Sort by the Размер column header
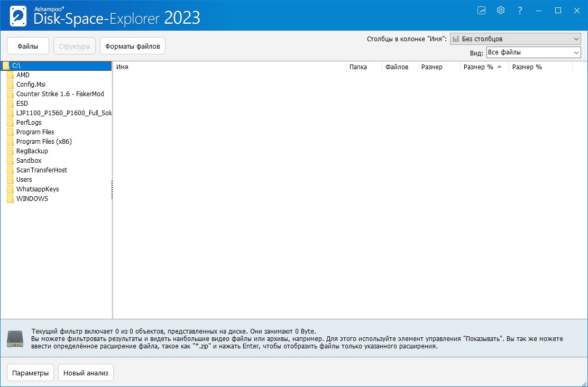This screenshot has width=588, height=387. 439,67
